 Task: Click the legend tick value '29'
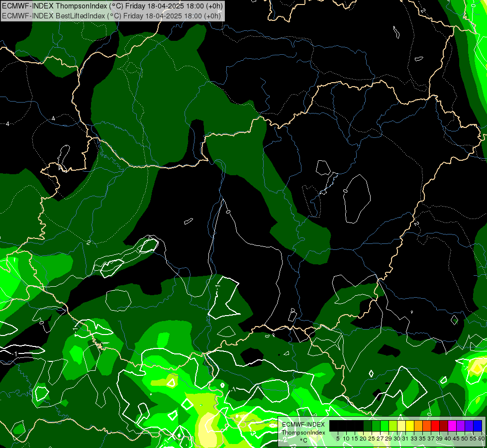point(389,439)
